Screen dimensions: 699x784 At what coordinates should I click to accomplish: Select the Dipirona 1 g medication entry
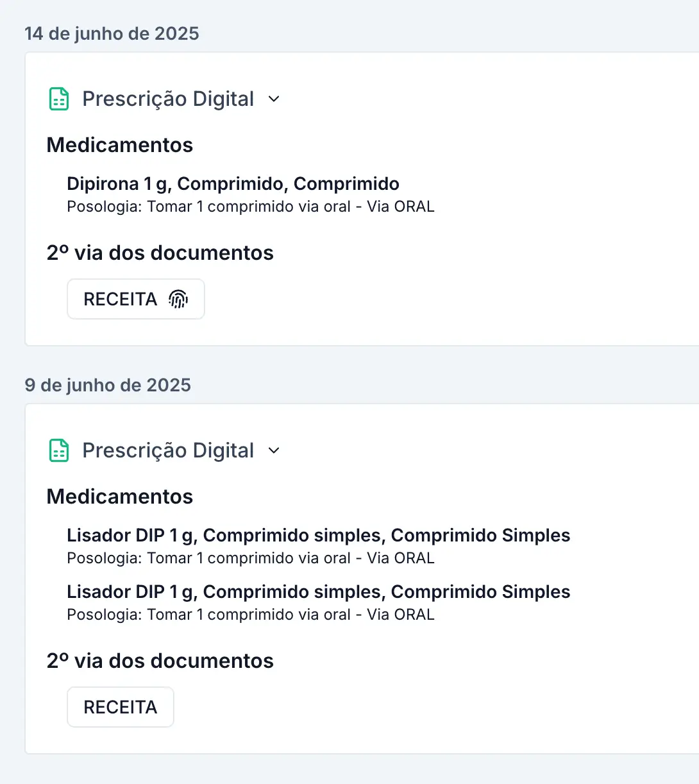point(233,184)
